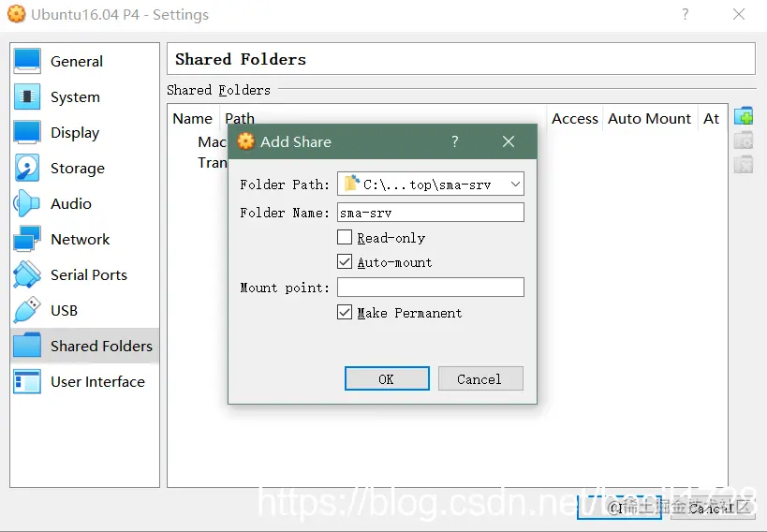The height and width of the screenshot is (532, 767).
Task: Click the Mount point input field
Action: point(431,288)
